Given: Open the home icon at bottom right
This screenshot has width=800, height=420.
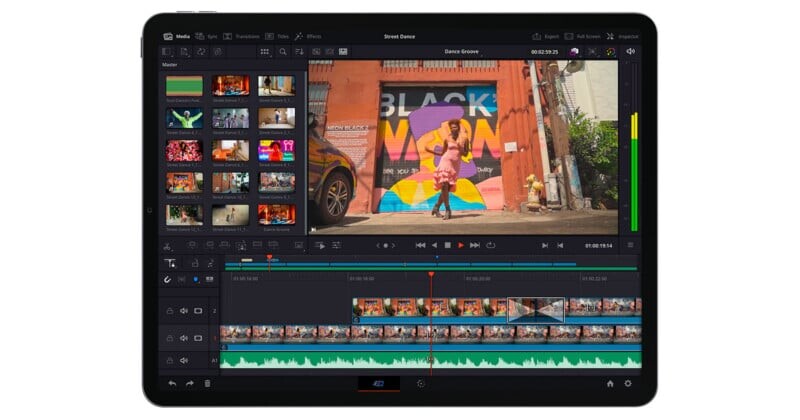Looking at the screenshot, I should pos(610,383).
